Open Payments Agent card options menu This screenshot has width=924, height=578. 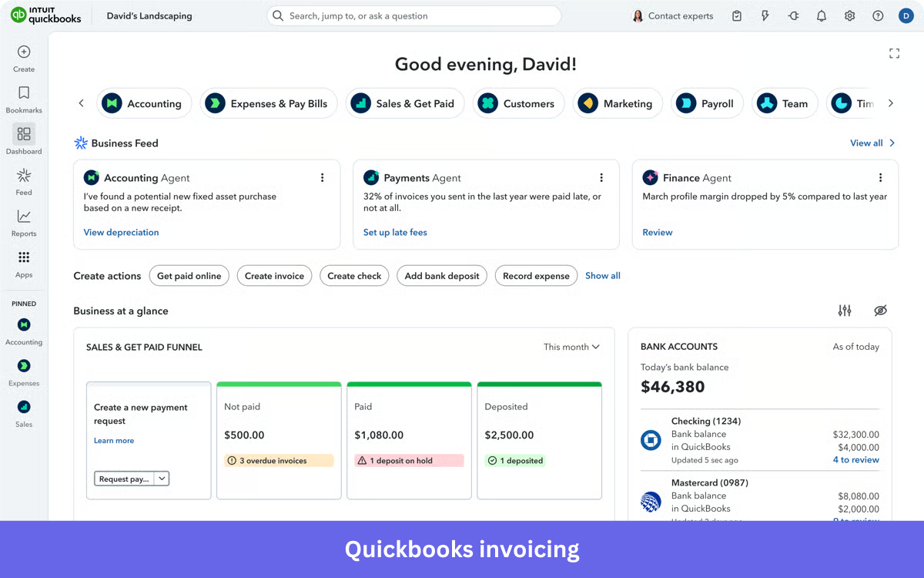point(601,177)
